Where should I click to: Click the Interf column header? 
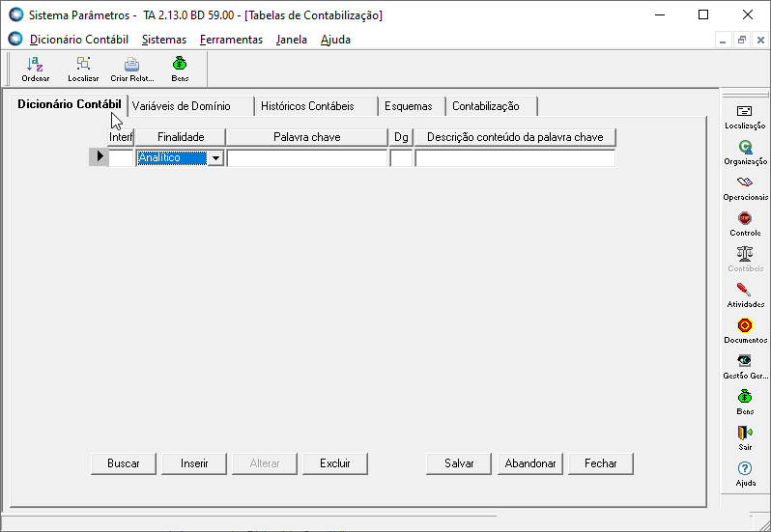coord(121,137)
